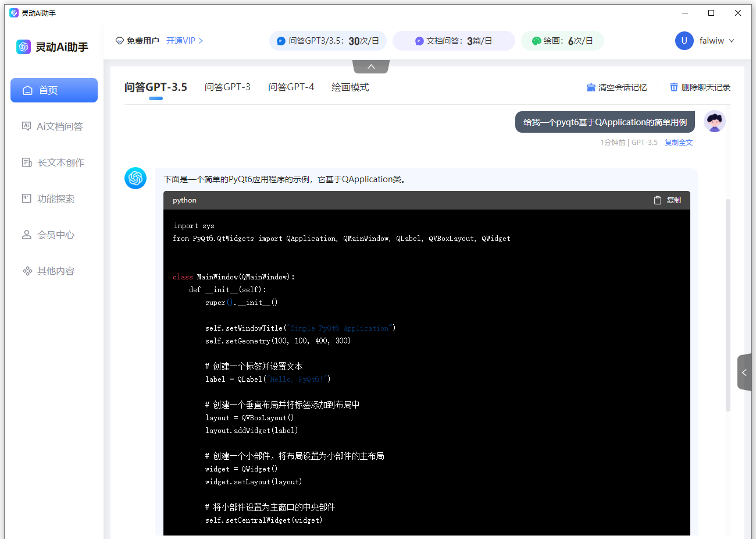Click the 复制全文 link
The image size is (756, 539).
point(679,143)
